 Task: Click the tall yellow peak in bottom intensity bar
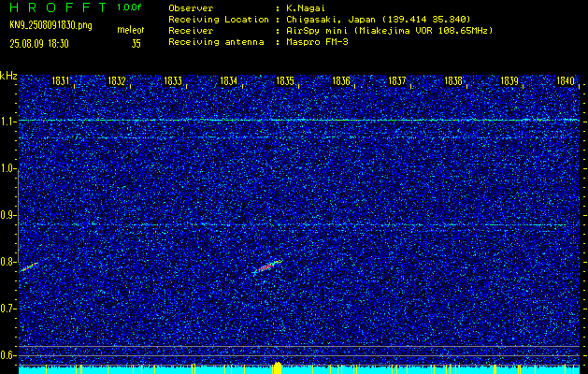pos(278,367)
